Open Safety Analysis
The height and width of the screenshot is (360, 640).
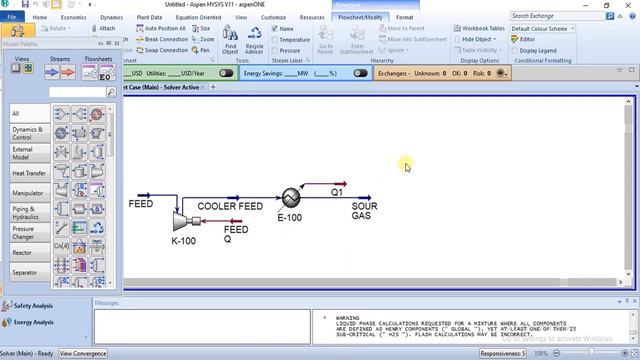(28, 305)
